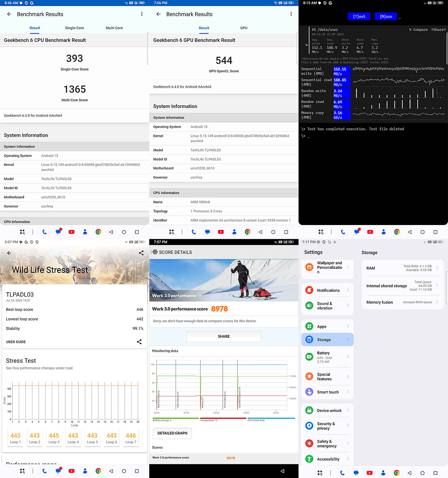Tap Recents button under Geekbench GPU screen
This screenshot has width=448, height=478.
tap(286, 232)
